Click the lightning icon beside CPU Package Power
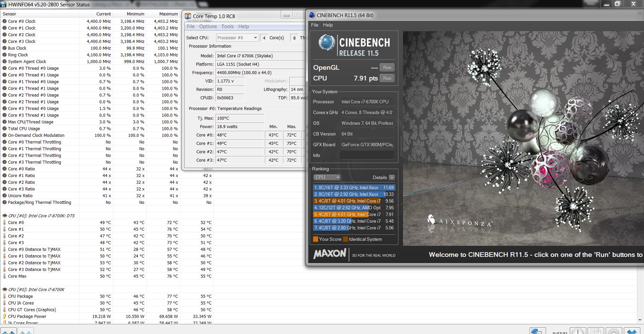 (4, 316)
